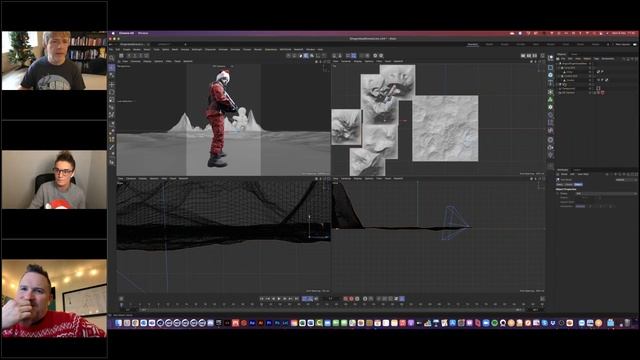The height and width of the screenshot is (360, 640).
Task: Open the Attributes tab in the Attribute Manager
Action: click(562, 170)
